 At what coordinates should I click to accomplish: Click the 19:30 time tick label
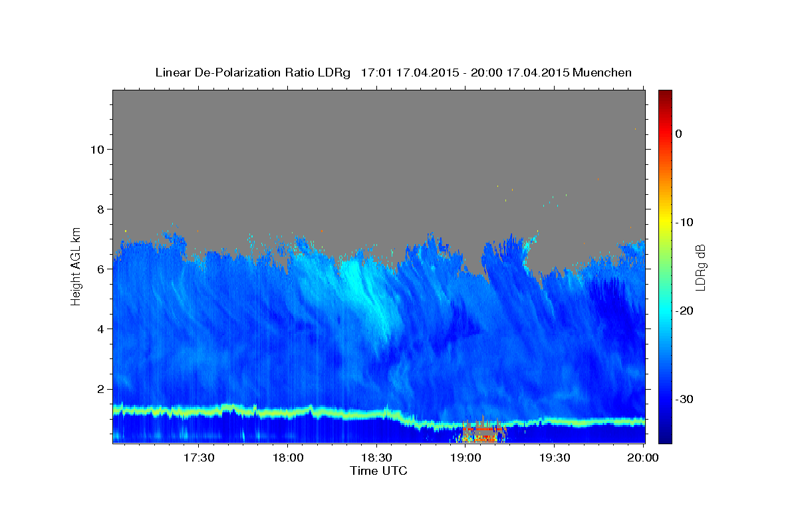point(554,458)
